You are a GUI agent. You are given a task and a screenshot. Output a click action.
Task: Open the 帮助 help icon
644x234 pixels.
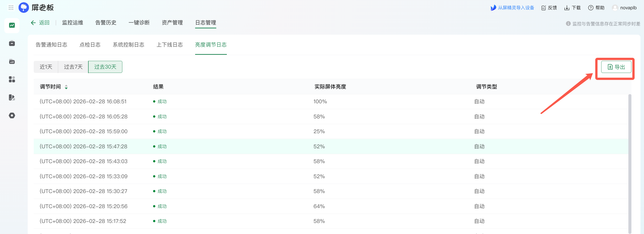591,8
